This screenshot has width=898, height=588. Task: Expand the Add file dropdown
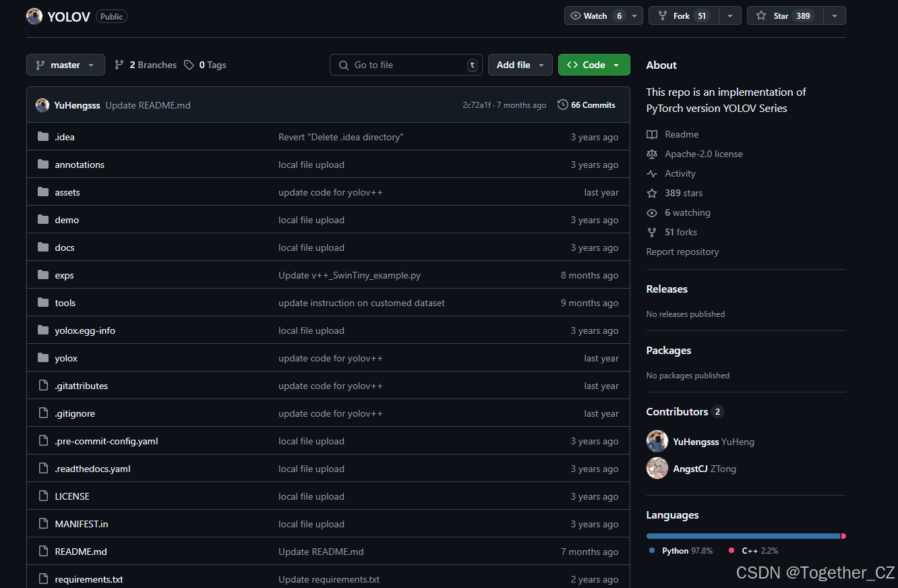click(520, 65)
